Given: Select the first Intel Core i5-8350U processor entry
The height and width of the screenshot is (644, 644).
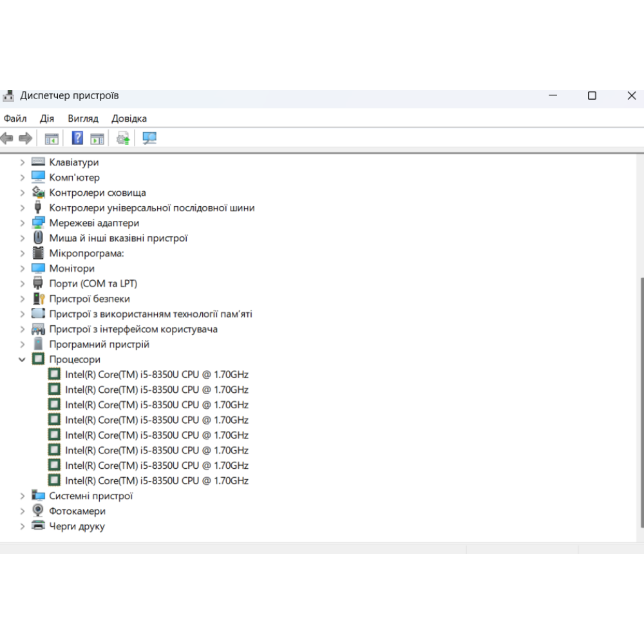Looking at the screenshot, I should coord(156,375).
